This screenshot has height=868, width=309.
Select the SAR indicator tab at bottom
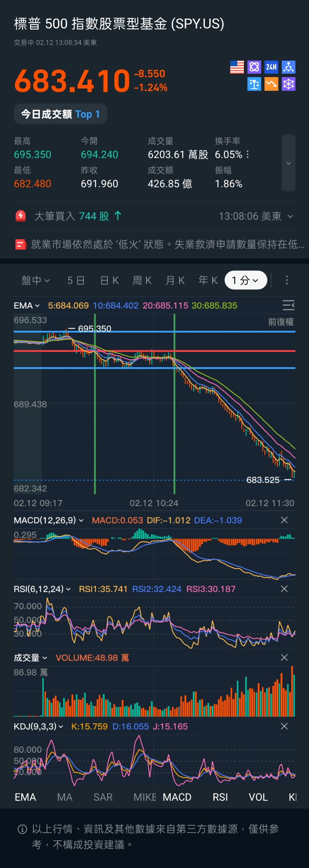(103, 797)
